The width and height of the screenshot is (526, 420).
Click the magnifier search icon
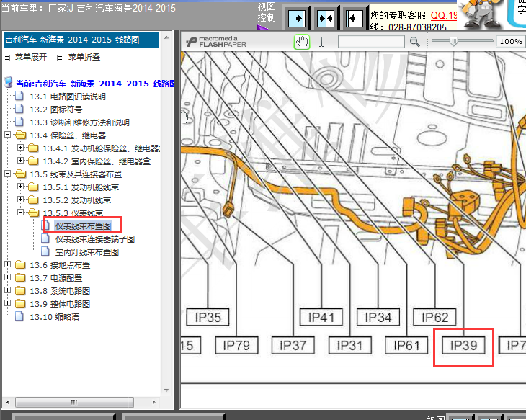tap(414, 42)
